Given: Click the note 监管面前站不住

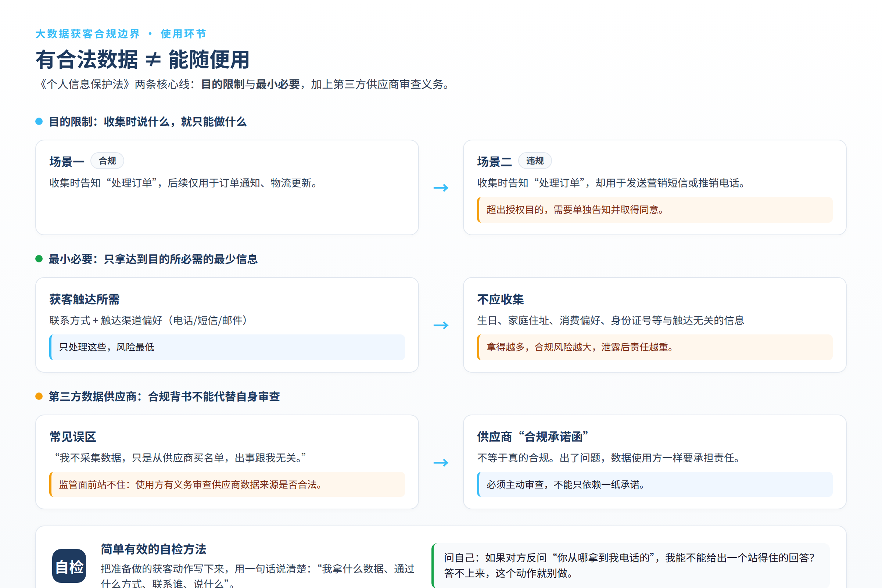Looking at the screenshot, I should (227, 484).
